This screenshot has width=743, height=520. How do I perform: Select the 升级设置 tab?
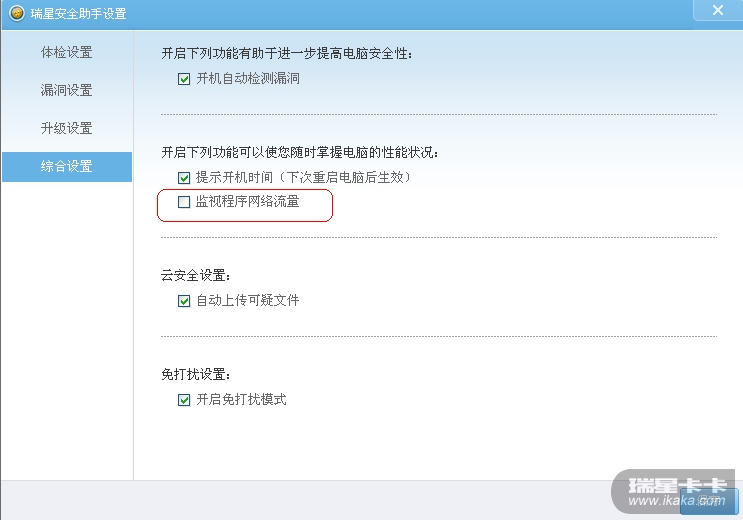click(x=66, y=128)
